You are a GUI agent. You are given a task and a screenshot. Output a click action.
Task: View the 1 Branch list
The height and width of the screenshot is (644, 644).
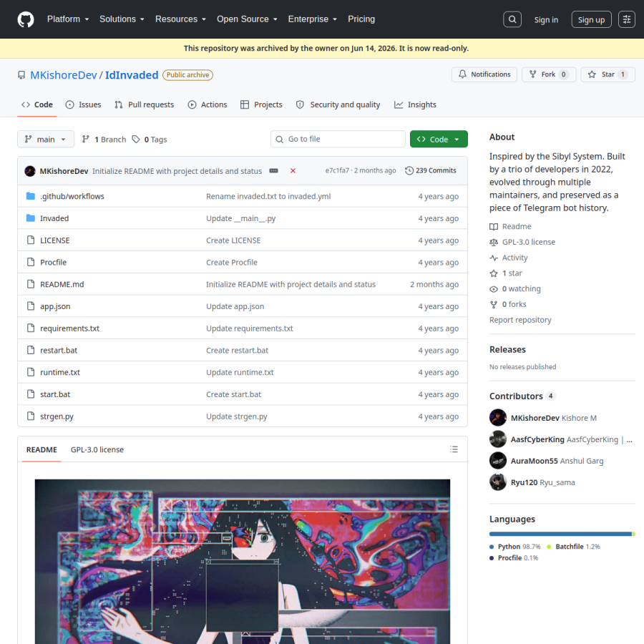coord(104,140)
